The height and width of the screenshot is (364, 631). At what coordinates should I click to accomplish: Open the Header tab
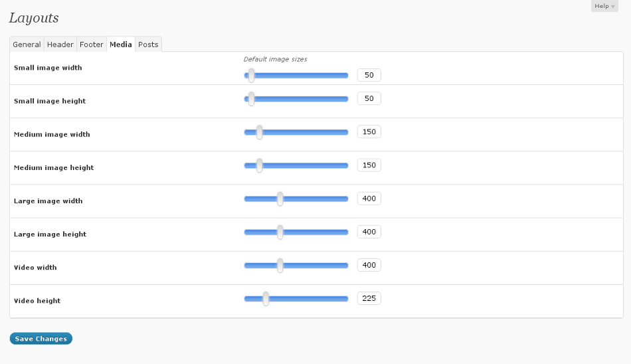click(x=60, y=45)
